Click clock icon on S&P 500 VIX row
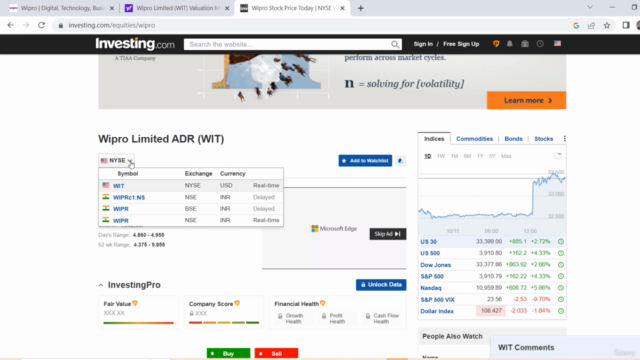The height and width of the screenshot is (360, 640). point(561,299)
